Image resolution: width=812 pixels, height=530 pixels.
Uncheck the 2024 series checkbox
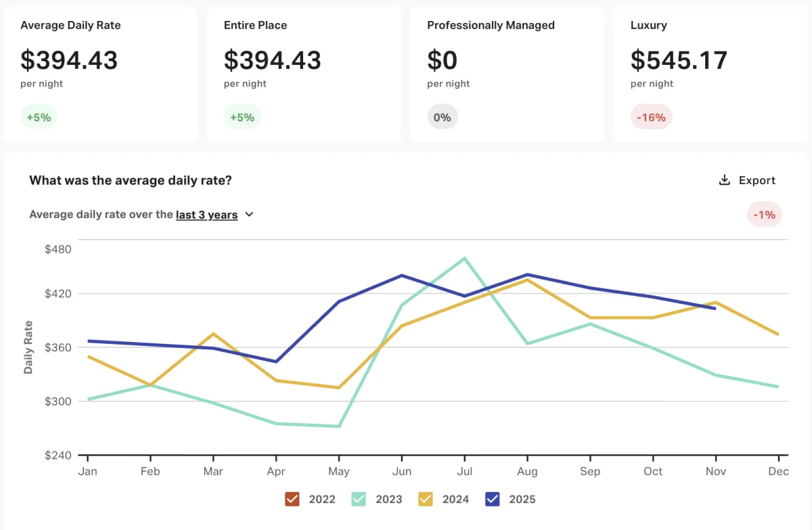pos(426,499)
